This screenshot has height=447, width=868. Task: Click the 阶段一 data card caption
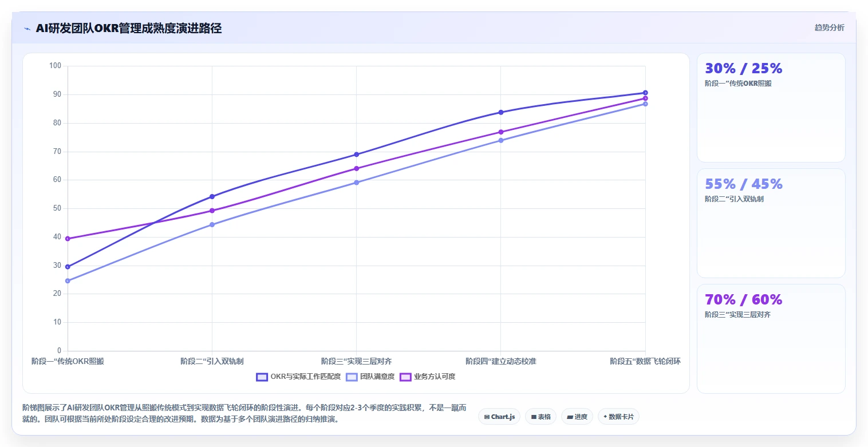tap(738, 83)
